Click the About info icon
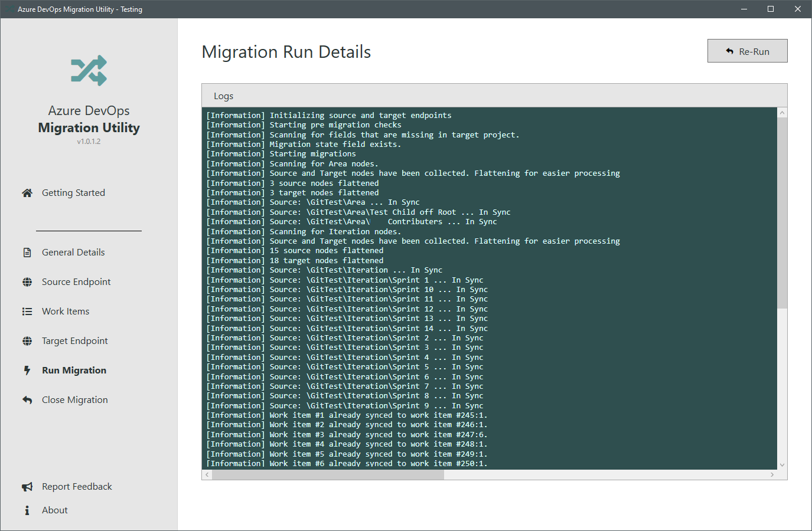This screenshot has height=531, width=812. point(27,510)
